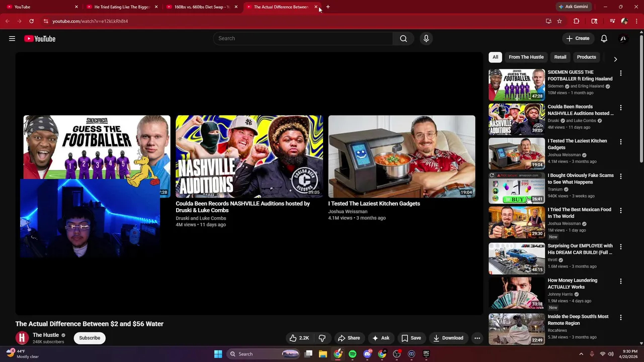
Task: Like the video with thumbs up
Action: point(299,338)
